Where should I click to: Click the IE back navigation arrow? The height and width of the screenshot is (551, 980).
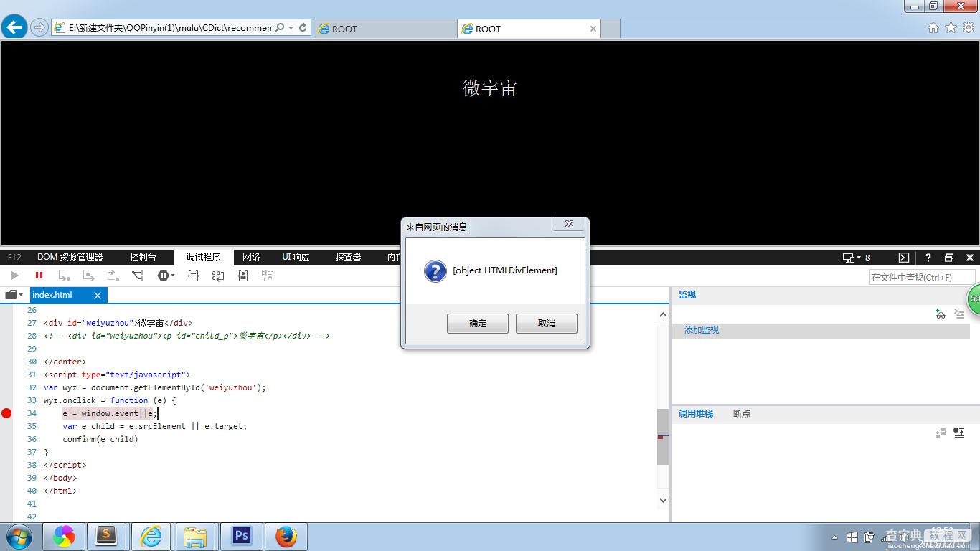pos(14,28)
